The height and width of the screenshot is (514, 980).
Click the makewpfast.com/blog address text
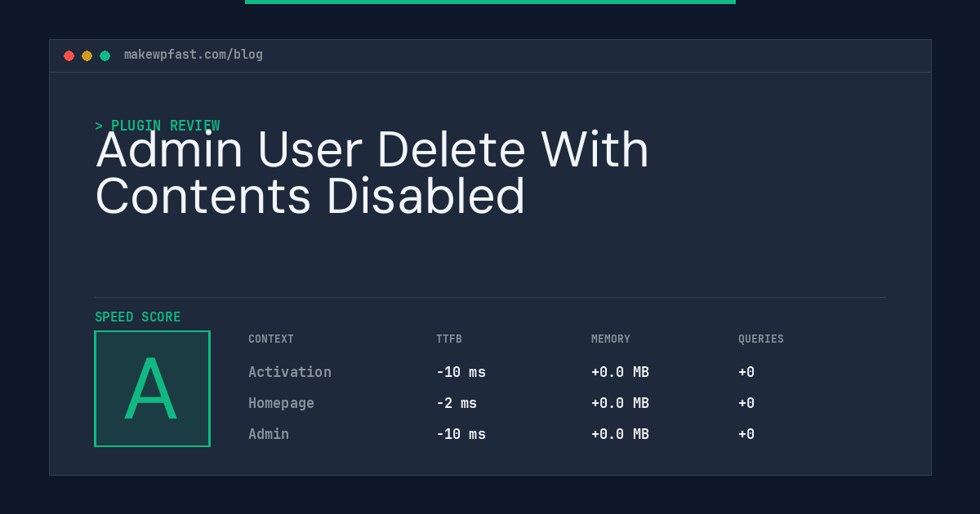coord(194,55)
